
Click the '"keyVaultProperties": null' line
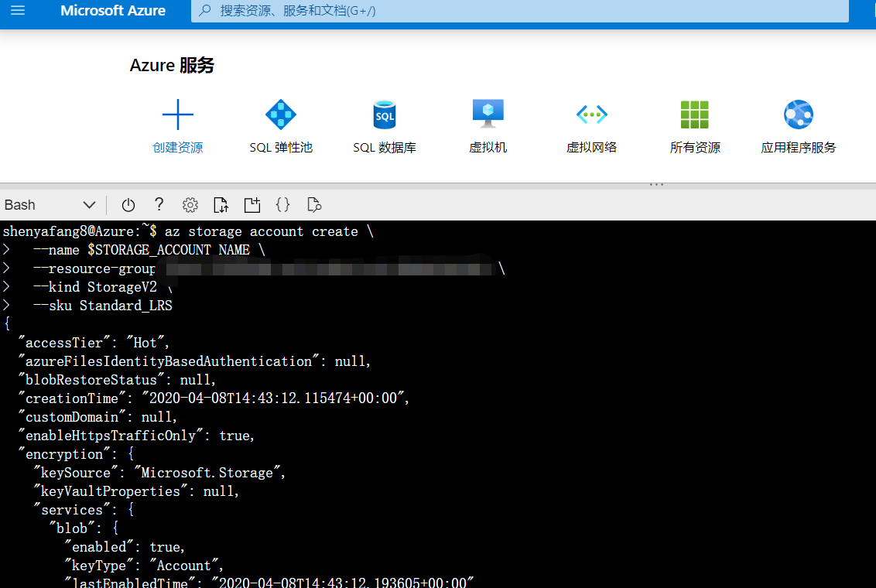136,491
